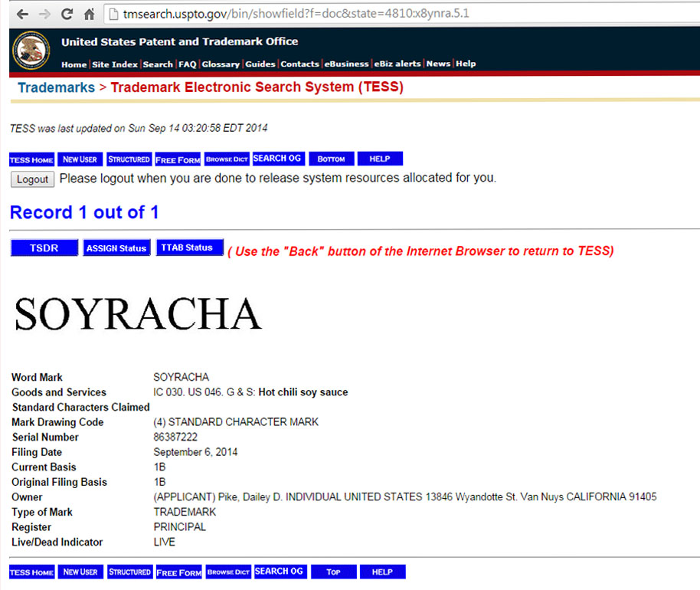
Task: Click top TESS Home button
Action: [31, 159]
